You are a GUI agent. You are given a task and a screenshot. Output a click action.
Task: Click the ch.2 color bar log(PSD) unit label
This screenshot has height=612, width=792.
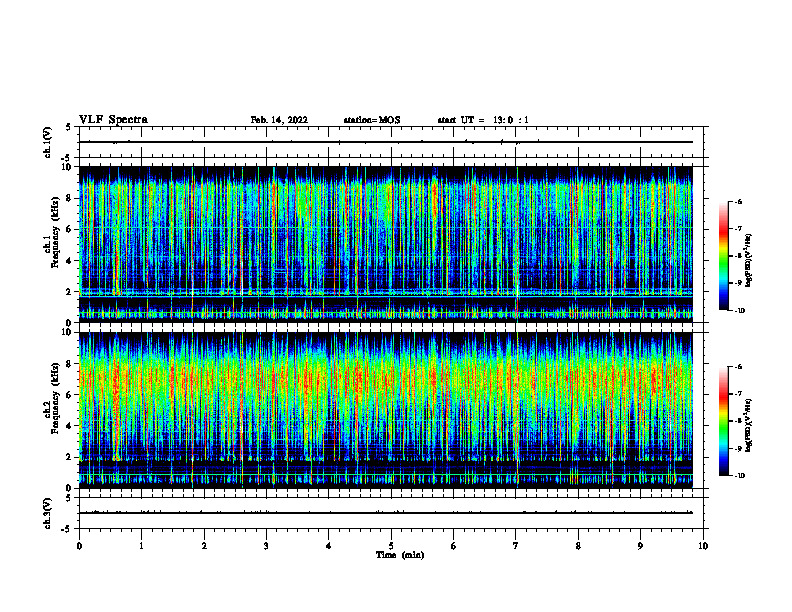(x=749, y=425)
